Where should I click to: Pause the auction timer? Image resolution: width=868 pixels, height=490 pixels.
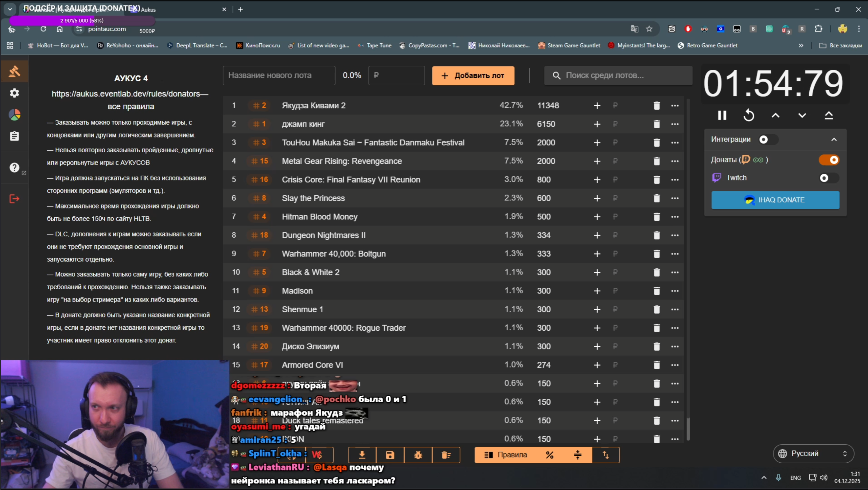722,115
